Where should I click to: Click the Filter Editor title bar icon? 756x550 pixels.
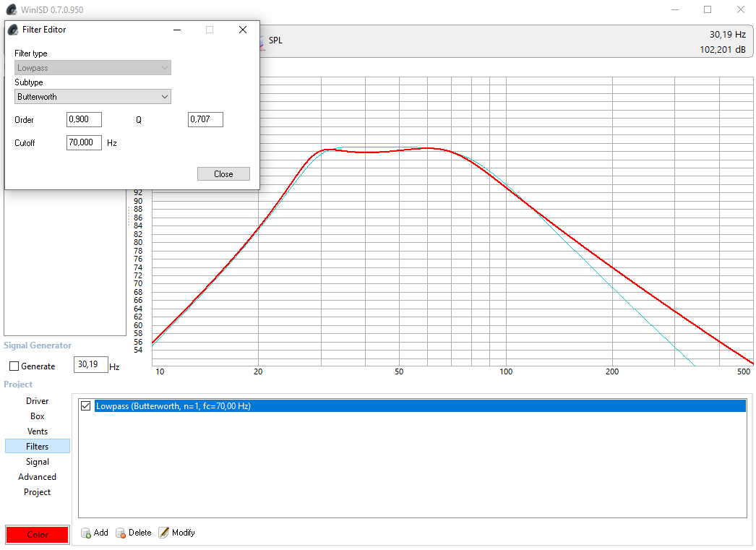tap(13, 30)
